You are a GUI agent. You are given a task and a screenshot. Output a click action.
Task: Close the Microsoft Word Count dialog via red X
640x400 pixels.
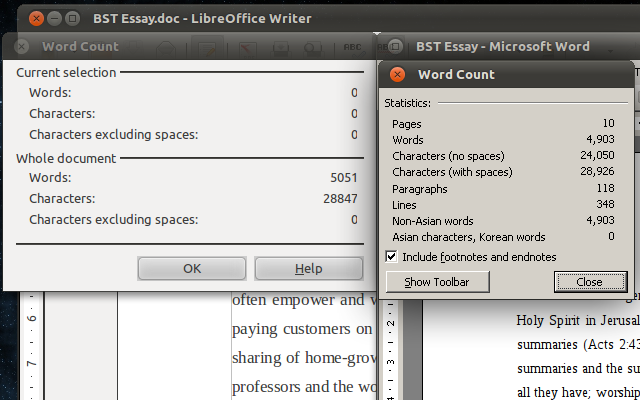[x=397, y=74]
